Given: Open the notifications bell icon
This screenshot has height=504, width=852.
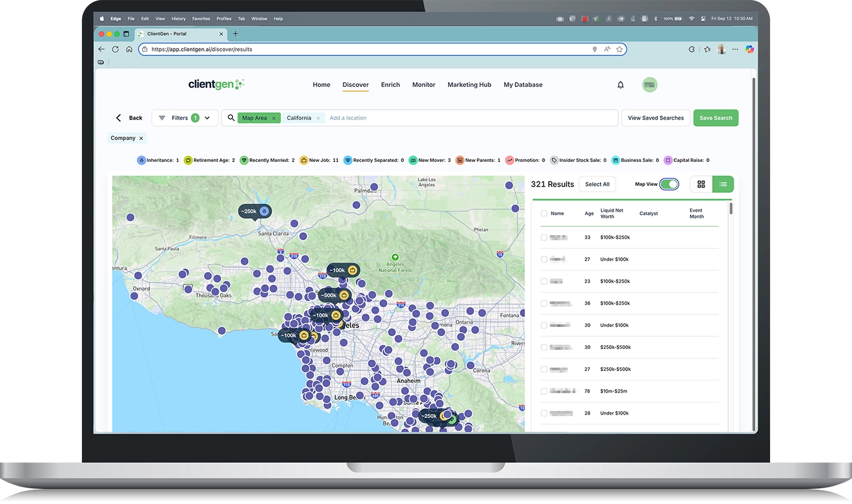Looking at the screenshot, I should [620, 85].
